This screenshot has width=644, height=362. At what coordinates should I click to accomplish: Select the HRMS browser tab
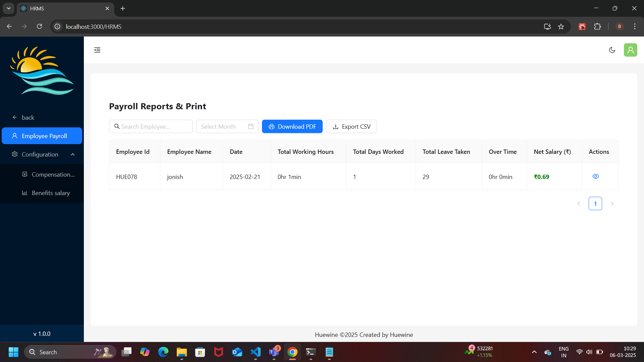click(x=65, y=8)
